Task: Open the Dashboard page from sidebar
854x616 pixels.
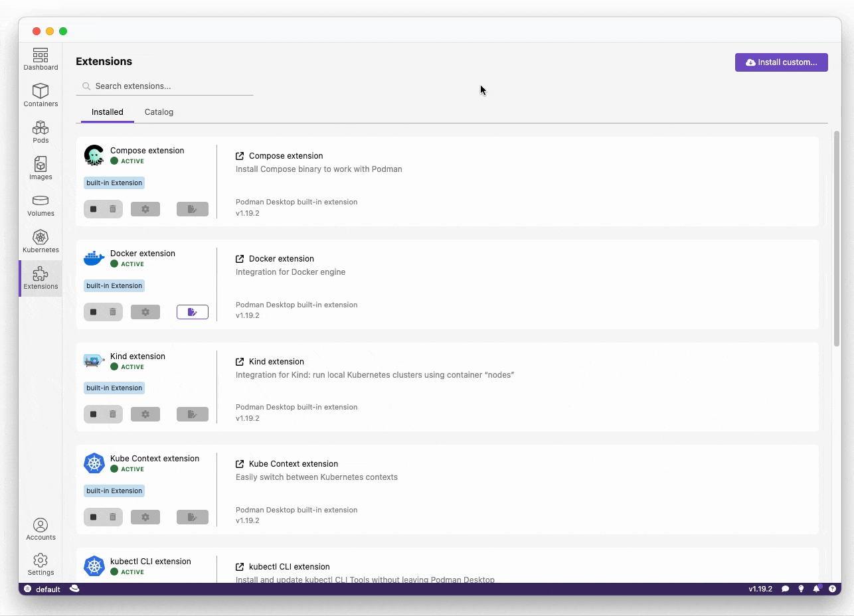Action: [x=41, y=60]
